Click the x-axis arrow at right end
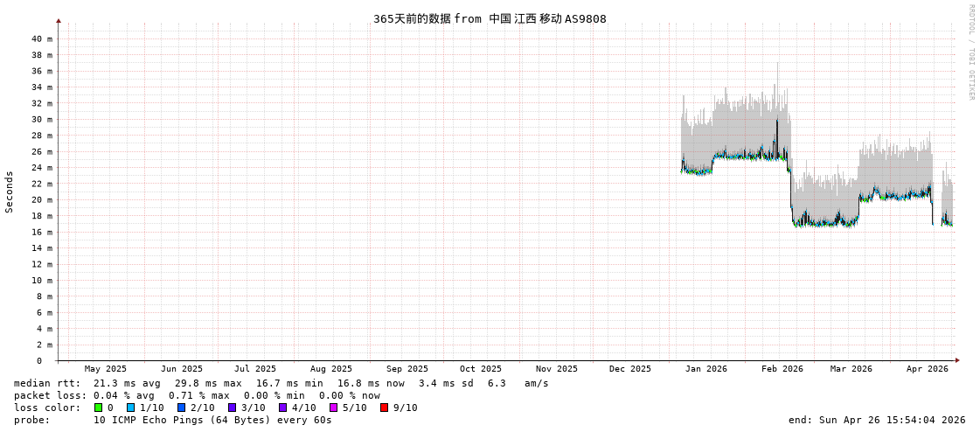 [x=957, y=360]
